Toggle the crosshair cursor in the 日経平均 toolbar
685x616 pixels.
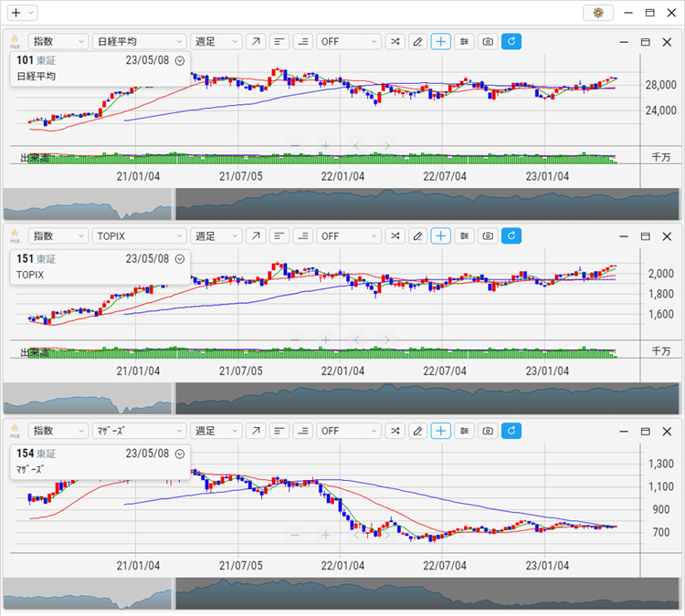pyautogui.click(x=441, y=42)
